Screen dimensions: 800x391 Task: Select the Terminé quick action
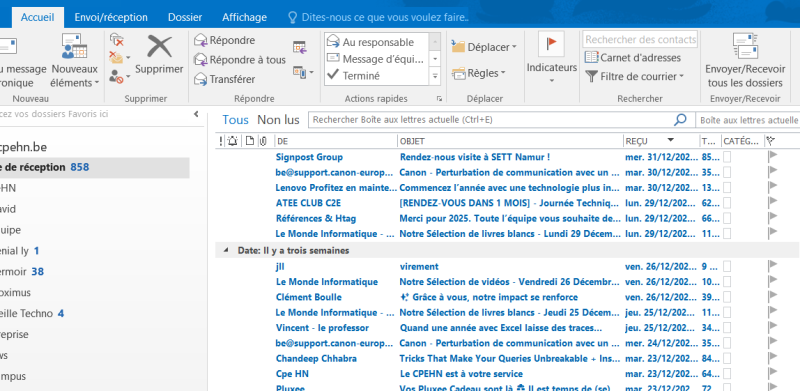(x=377, y=76)
